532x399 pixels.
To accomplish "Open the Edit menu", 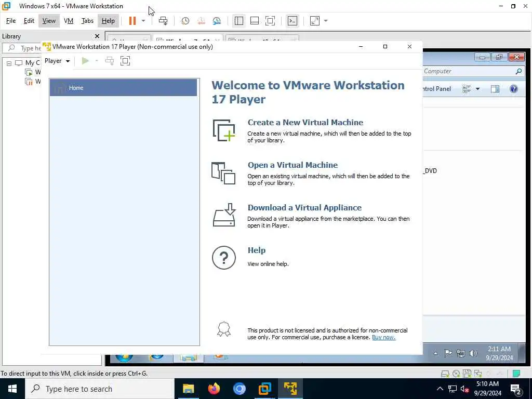I will point(29,21).
